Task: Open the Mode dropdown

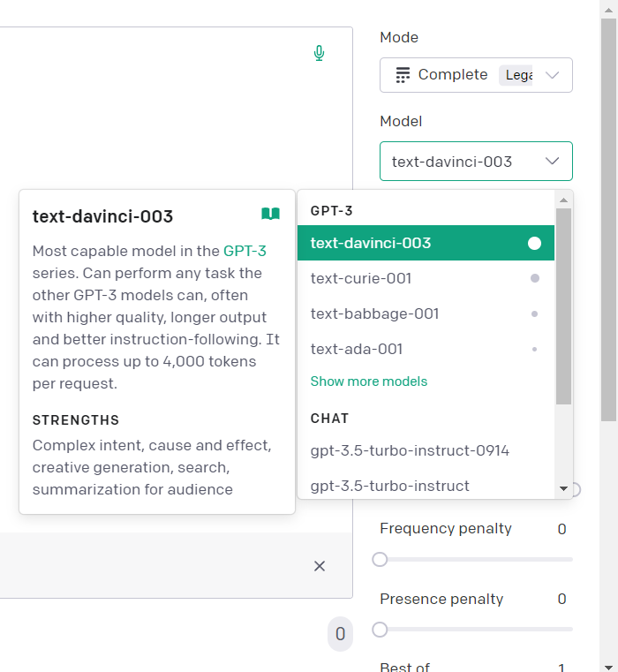Action: [476, 75]
